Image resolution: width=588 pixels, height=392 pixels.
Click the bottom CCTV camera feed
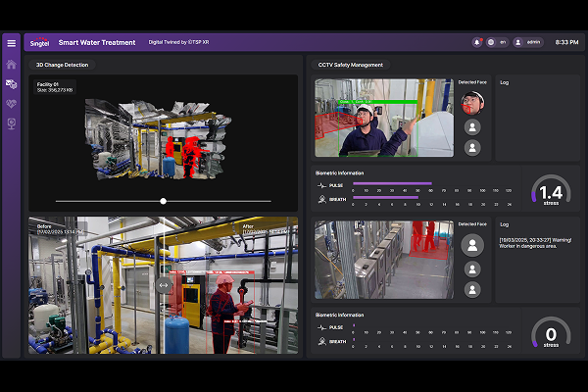point(384,260)
